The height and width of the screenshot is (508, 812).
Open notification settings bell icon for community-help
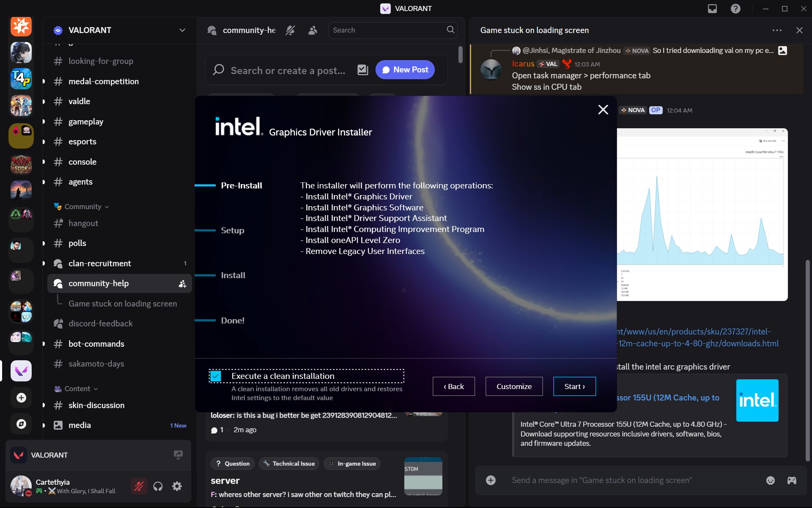pyautogui.click(x=290, y=30)
